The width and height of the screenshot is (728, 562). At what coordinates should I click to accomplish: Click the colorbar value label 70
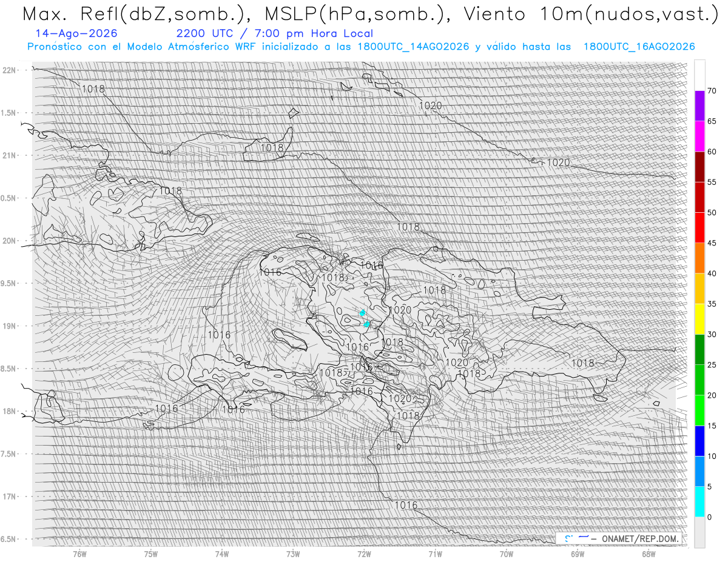(x=712, y=91)
